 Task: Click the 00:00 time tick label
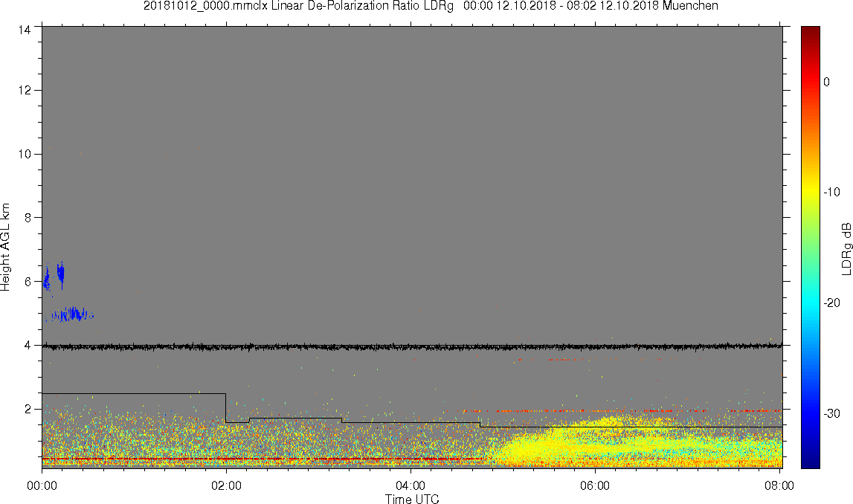coord(42,485)
